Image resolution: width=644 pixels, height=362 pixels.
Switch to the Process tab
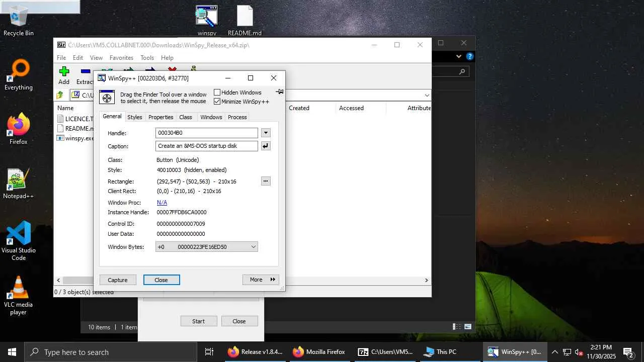pos(237,117)
